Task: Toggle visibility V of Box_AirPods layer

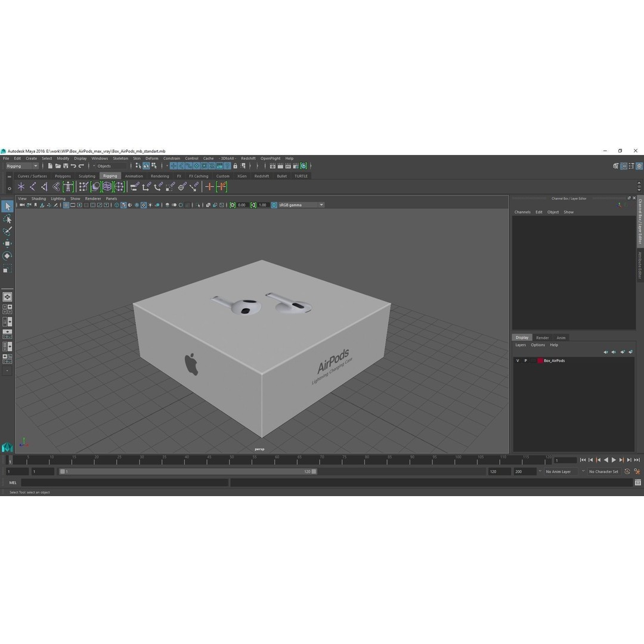Action: 518,361
